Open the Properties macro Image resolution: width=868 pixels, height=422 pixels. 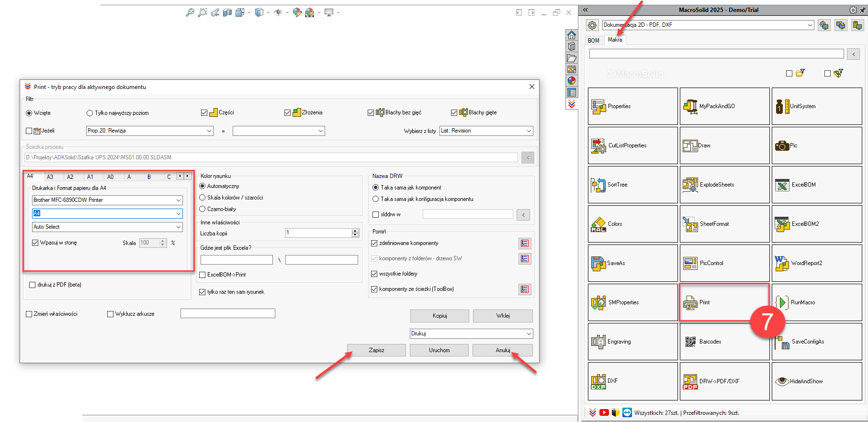(x=632, y=106)
